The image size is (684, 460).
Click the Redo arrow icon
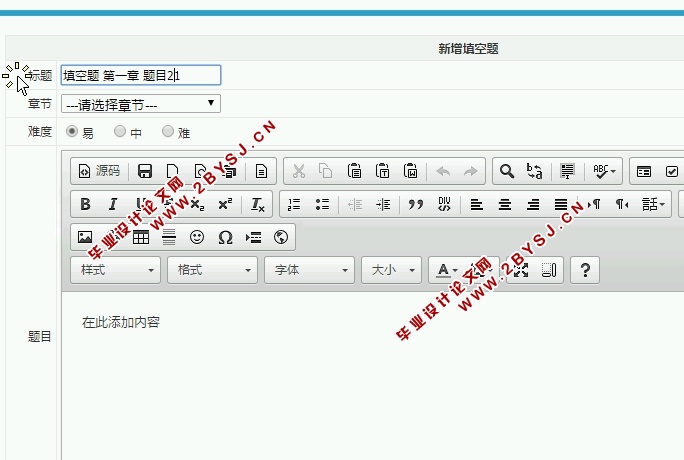click(470, 171)
